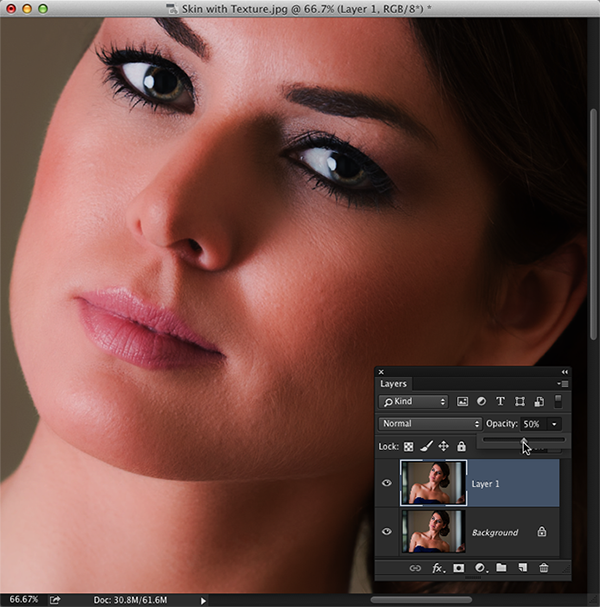
Task: Filter layers by type layers
Action: point(500,402)
